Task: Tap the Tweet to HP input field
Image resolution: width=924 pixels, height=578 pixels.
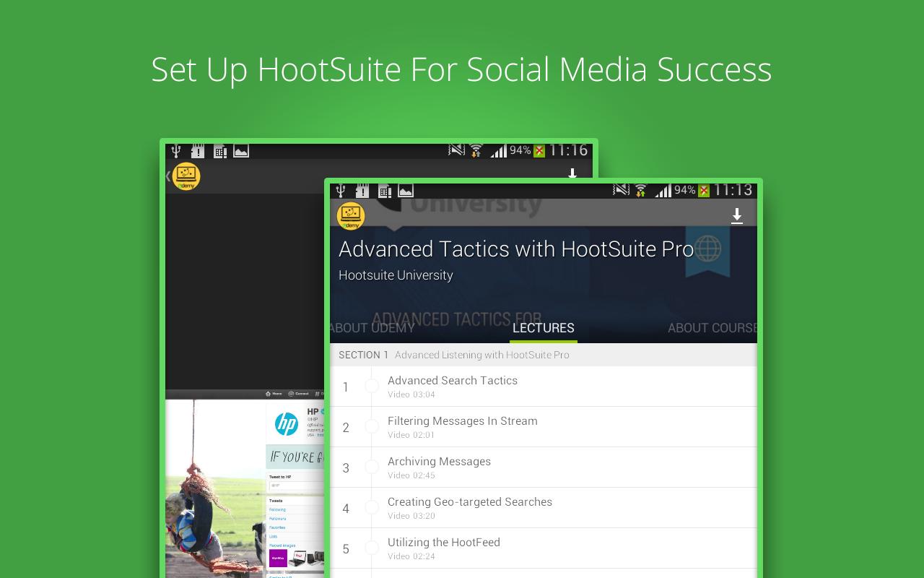Action: pyautogui.click(x=292, y=484)
